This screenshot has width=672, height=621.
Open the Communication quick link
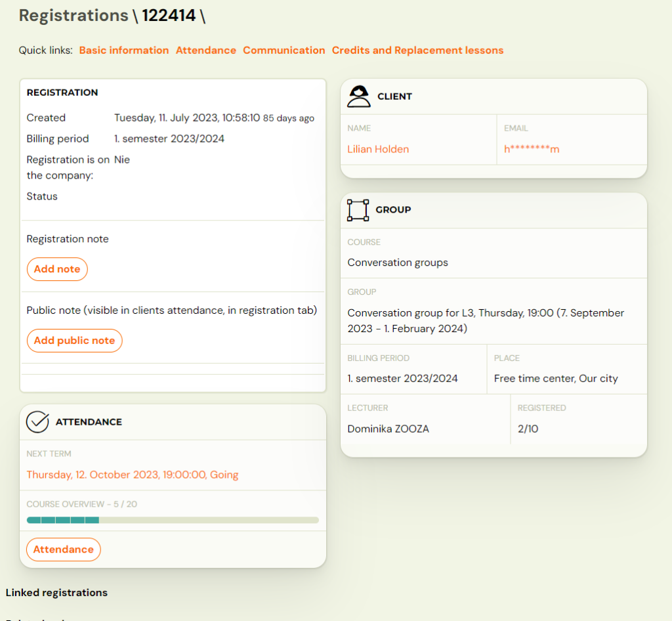click(x=283, y=50)
